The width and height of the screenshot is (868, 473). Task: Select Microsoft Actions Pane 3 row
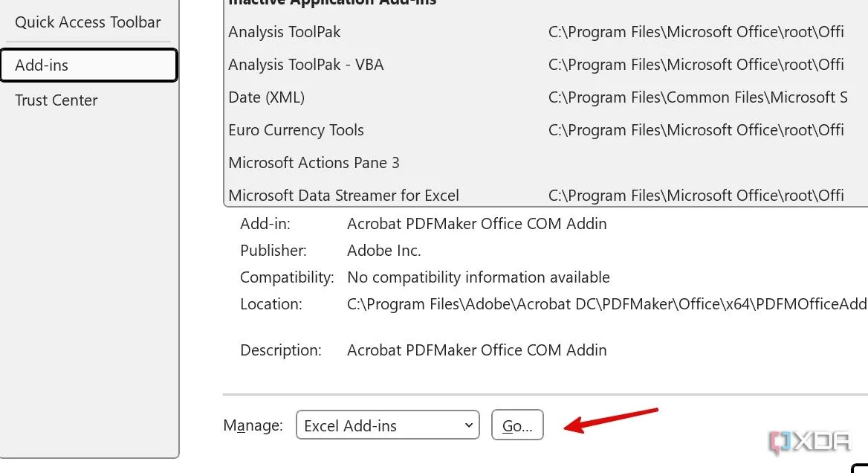tap(545, 163)
